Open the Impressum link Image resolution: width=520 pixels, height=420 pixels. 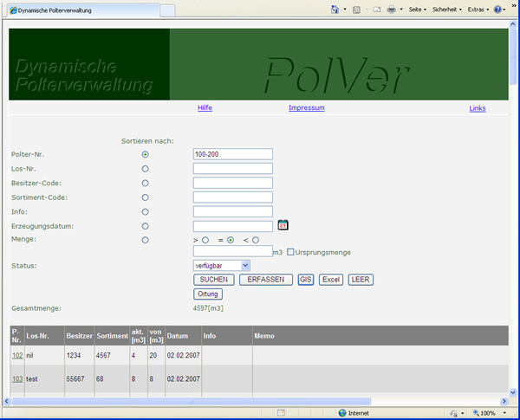click(x=307, y=107)
